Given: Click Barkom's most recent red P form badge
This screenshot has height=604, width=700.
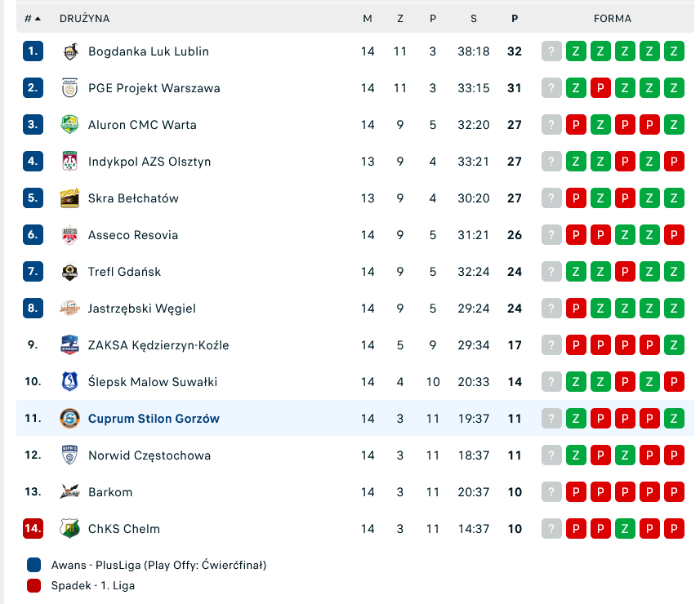Looking at the screenshot, I should coord(577,492).
